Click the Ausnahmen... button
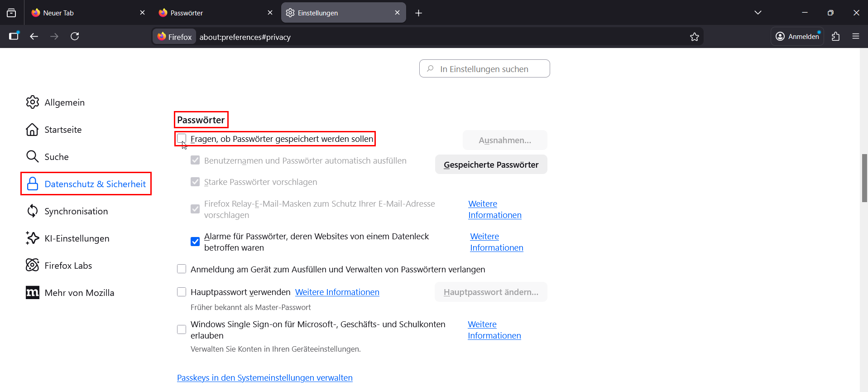The image size is (868, 392). [x=505, y=140]
